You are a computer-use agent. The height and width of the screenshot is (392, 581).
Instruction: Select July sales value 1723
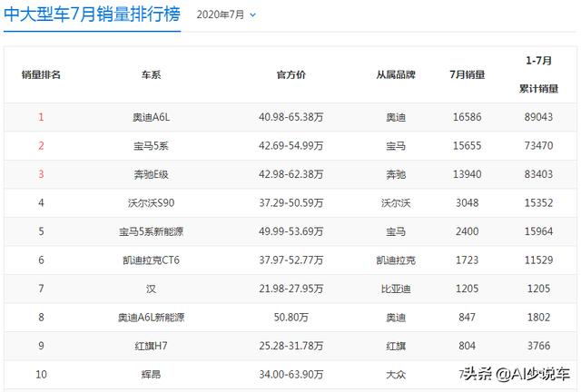coord(467,260)
